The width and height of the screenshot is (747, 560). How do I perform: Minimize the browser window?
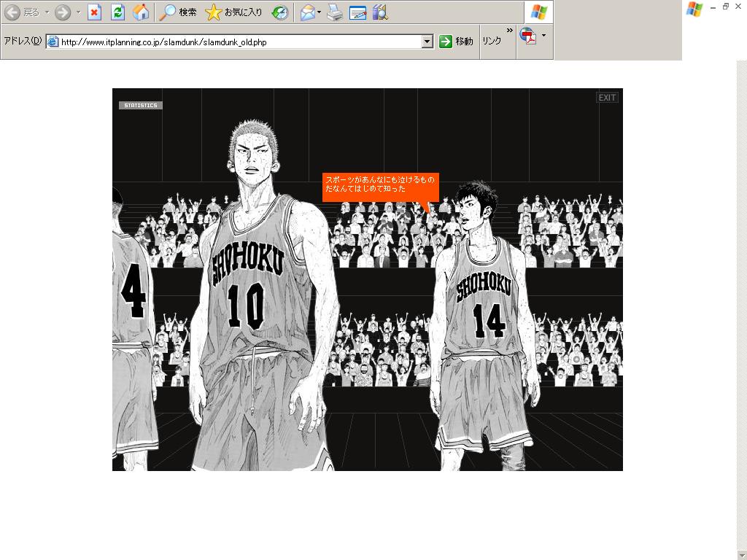coord(713,7)
